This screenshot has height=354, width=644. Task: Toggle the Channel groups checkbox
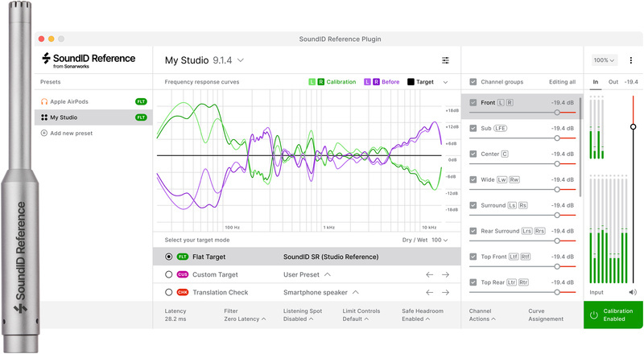[x=473, y=82]
